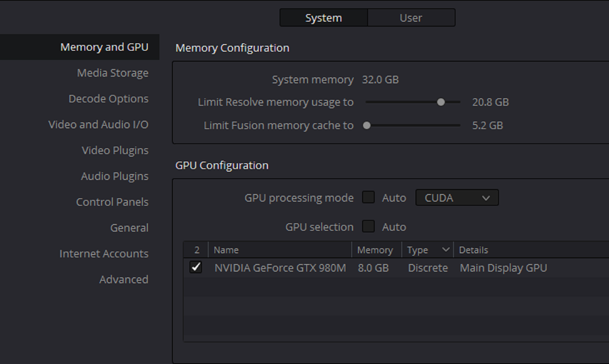The image size is (609, 364).
Task: Click the 20.8 GB Resolve limit value
Action: (491, 102)
